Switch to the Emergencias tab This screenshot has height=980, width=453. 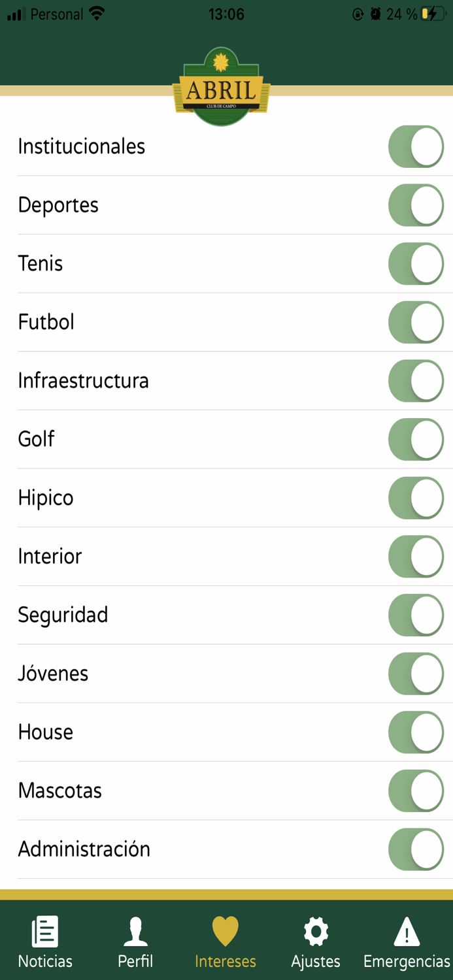[406, 941]
